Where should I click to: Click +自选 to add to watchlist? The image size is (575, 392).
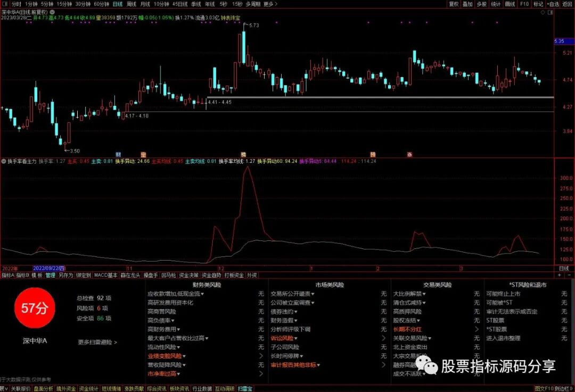point(553,4)
